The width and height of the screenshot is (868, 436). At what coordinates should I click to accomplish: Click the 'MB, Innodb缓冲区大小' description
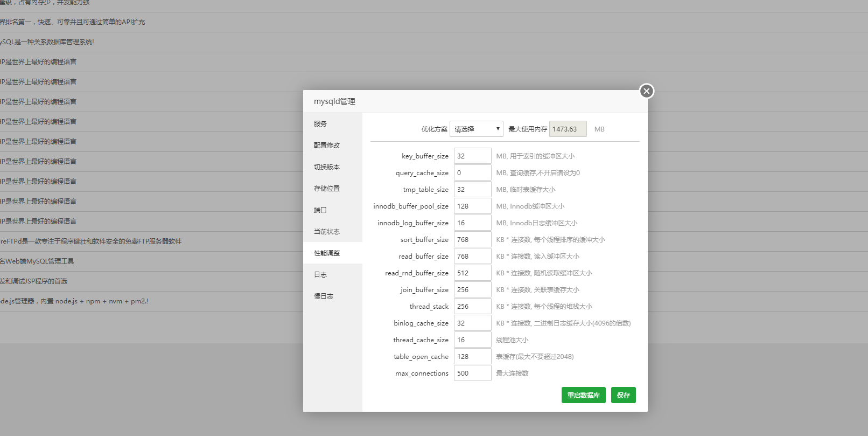pyautogui.click(x=530, y=206)
